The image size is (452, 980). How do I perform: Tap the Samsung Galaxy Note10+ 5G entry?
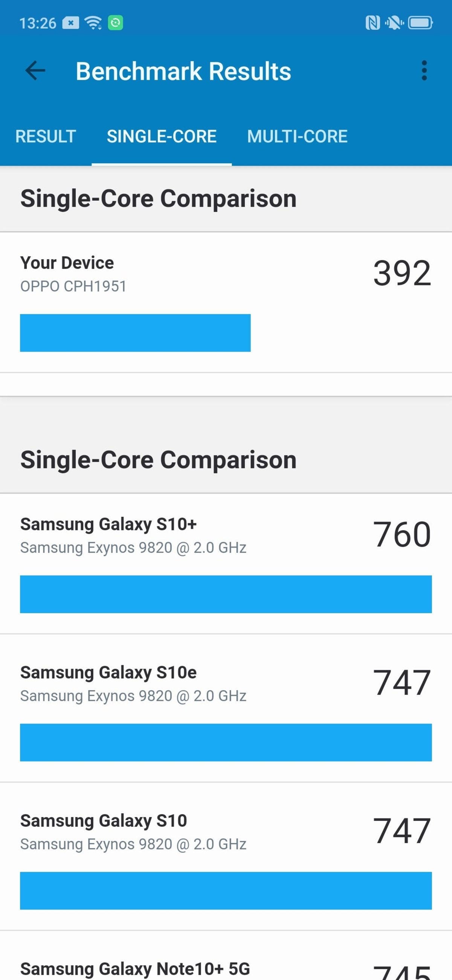pyautogui.click(x=135, y=968)
